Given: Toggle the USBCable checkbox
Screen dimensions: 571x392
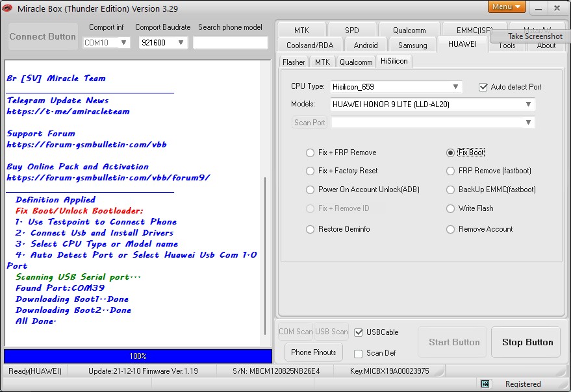Looking at the screenshot, I should (359, 332).
